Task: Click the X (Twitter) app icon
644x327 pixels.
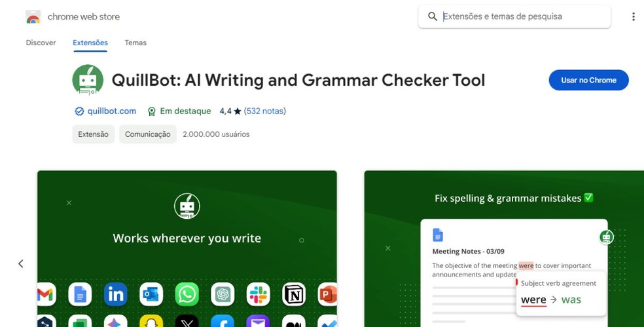Action: 187,321
